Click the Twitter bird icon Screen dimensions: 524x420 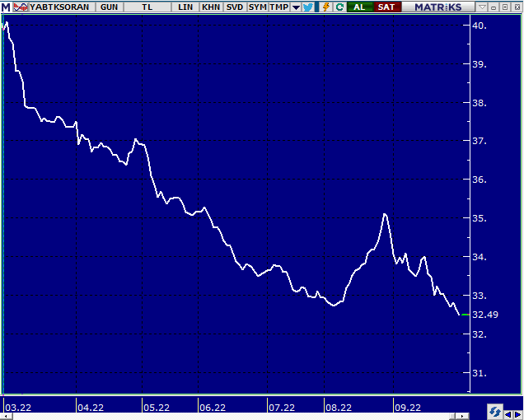click(x=308, y=7)
